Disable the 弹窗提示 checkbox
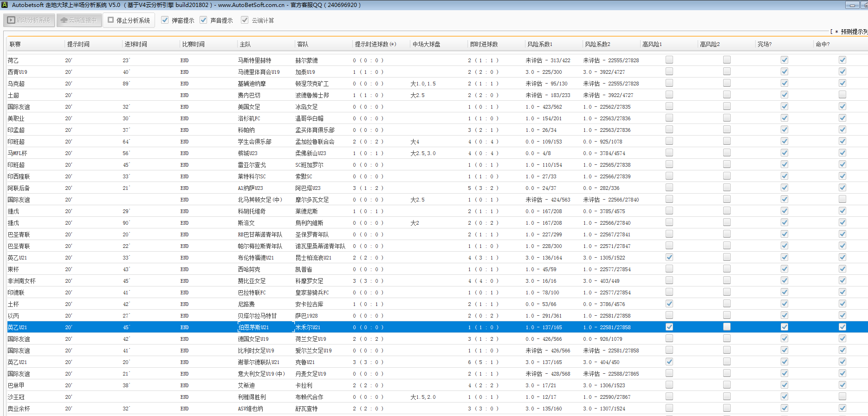This screenshot has height=416, width=868. tap(165, 20)
